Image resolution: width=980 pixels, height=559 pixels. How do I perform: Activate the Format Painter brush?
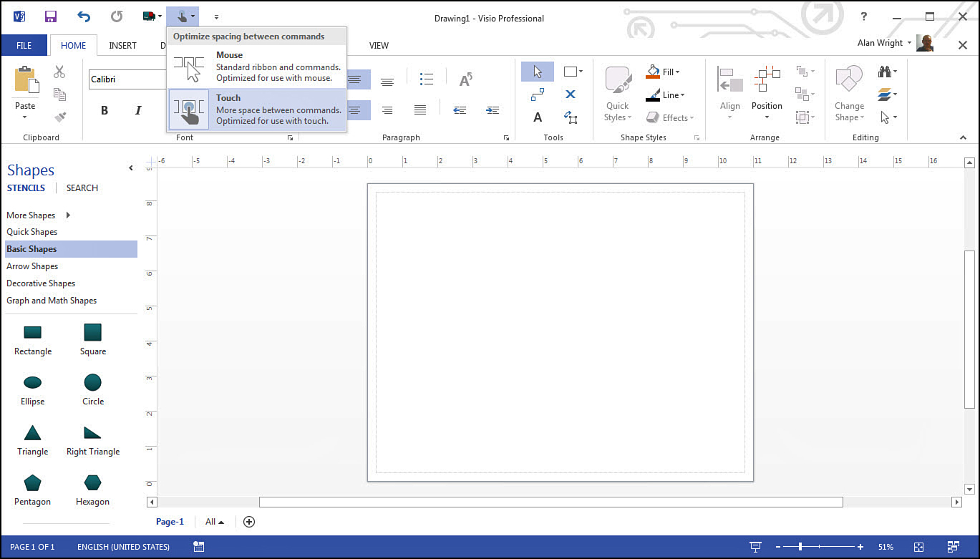tap(59, 117)
